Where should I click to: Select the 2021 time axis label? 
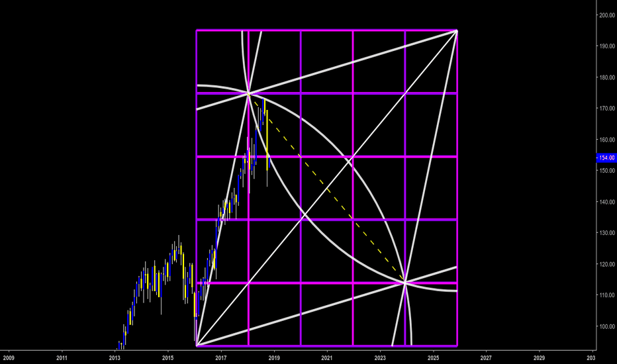(326, 358)
